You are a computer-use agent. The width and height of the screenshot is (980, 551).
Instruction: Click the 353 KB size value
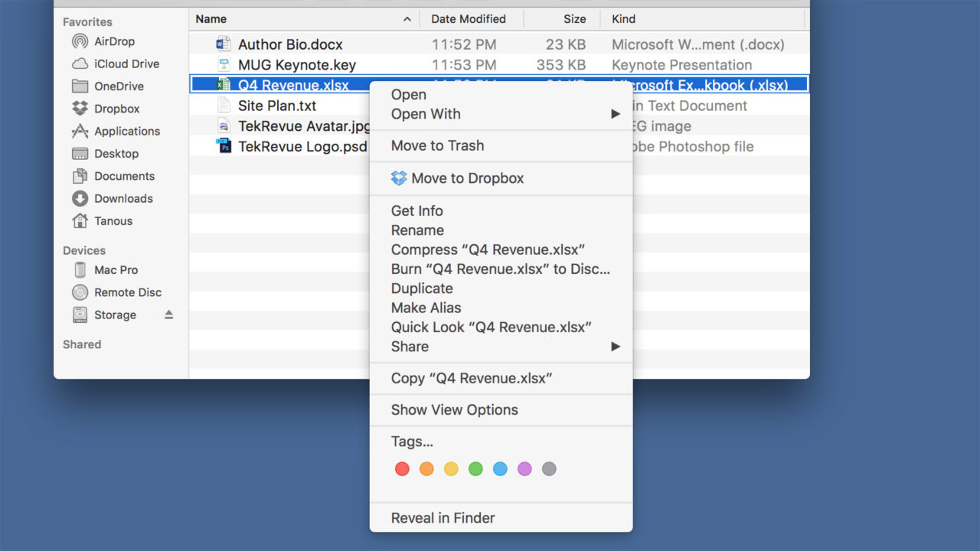[x=560, y=65]
